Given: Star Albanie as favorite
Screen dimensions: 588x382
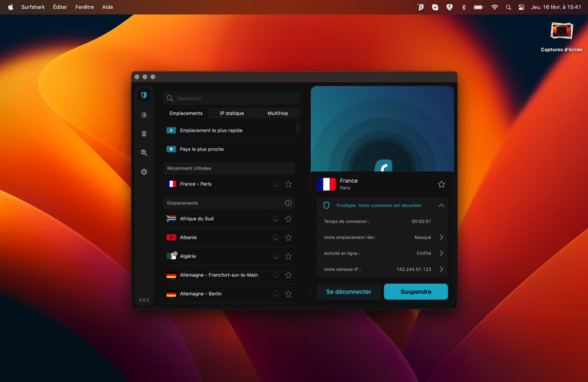Looking at the screenshot, I should pyautogui.click(x=288, y=237).
